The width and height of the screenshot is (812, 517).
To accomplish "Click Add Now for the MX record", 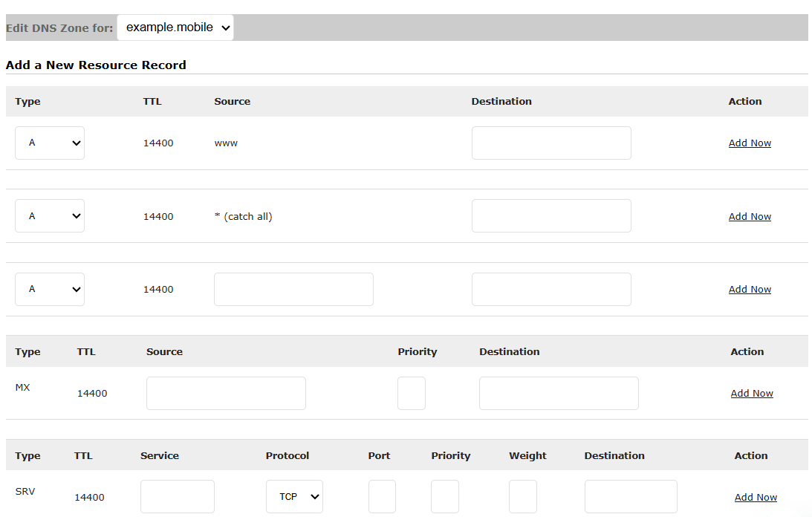I will click(752, 393).
